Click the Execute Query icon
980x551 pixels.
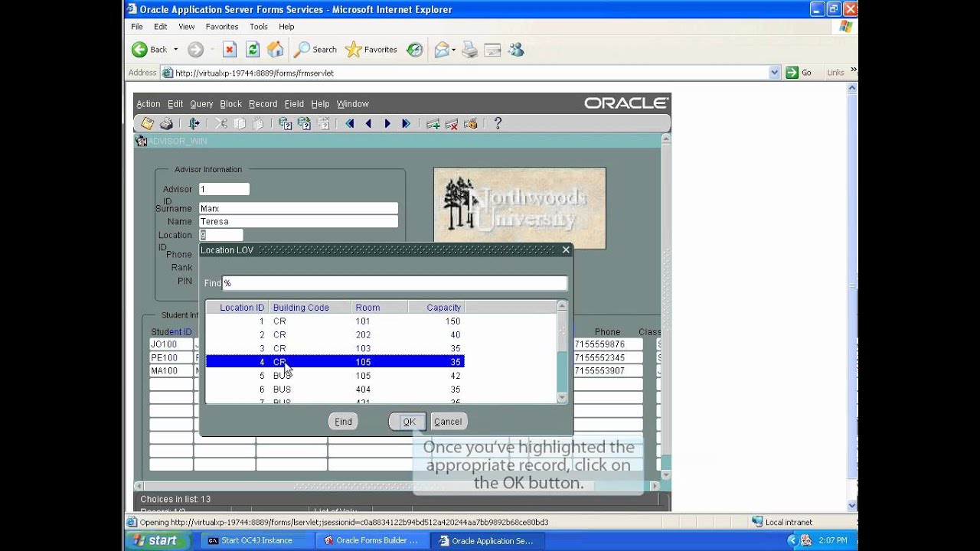[304, 123]
